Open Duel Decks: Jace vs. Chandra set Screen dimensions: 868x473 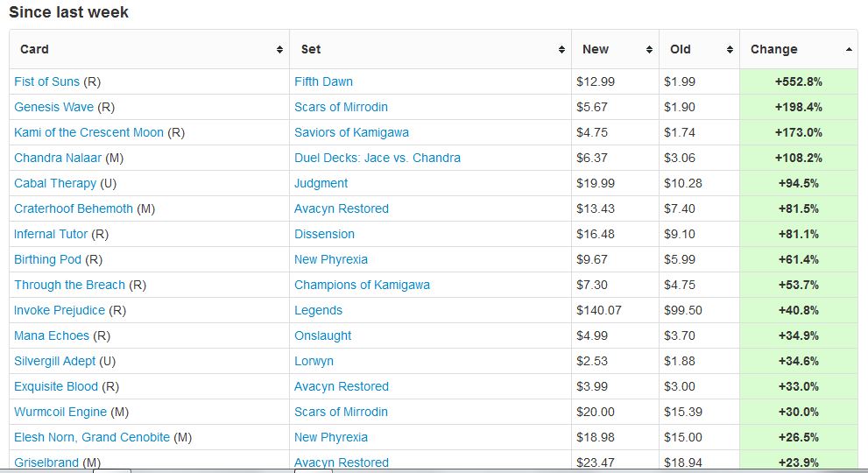(x=378, y=158)
